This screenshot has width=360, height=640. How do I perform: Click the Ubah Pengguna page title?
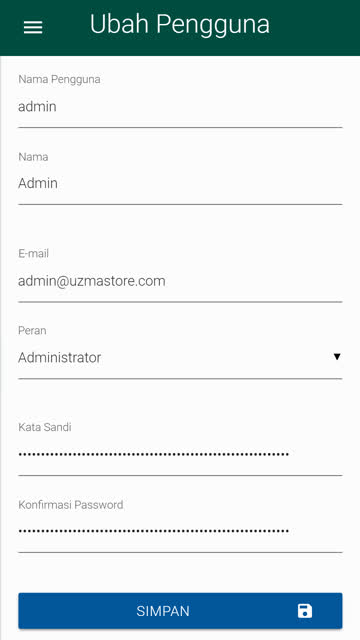[180, 25]
